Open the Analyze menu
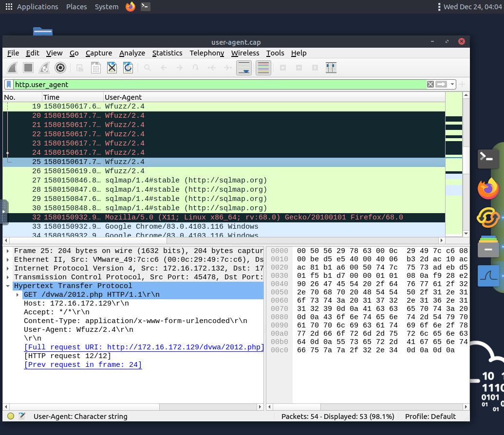 click(132, 53)
